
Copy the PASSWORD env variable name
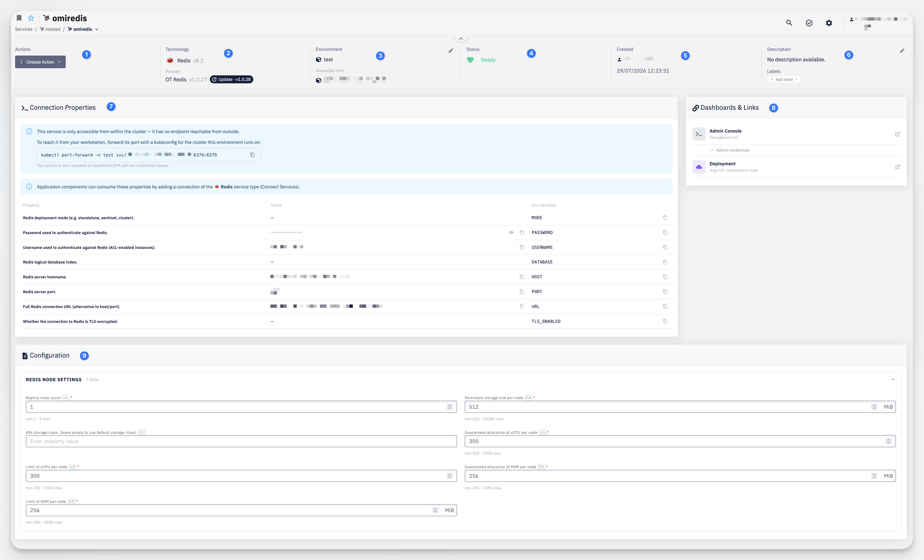click(665, 232)
